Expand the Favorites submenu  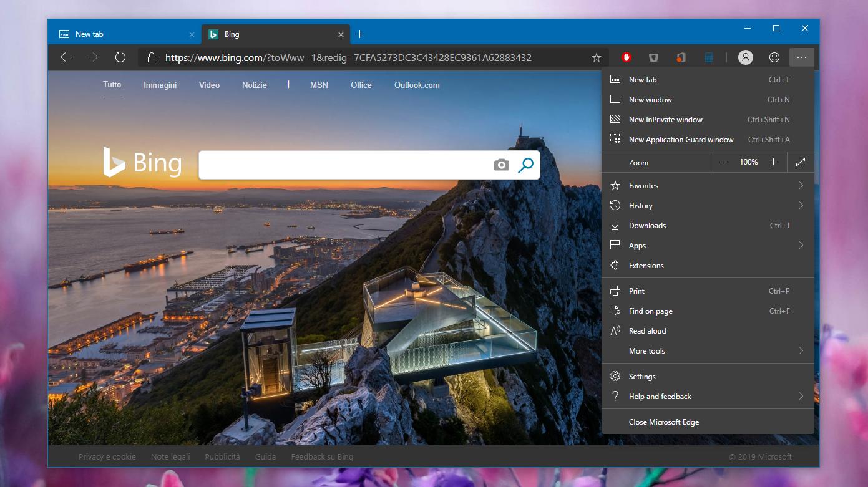click(708, 186)
